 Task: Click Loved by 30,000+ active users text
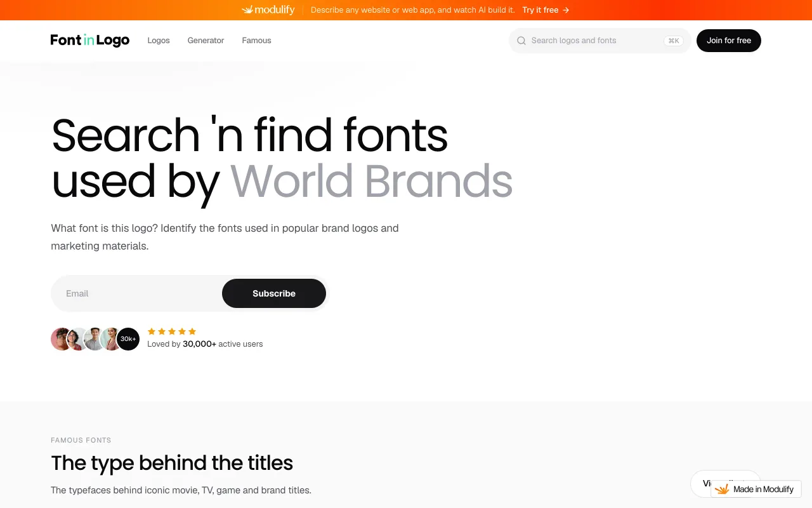[205, 344]
